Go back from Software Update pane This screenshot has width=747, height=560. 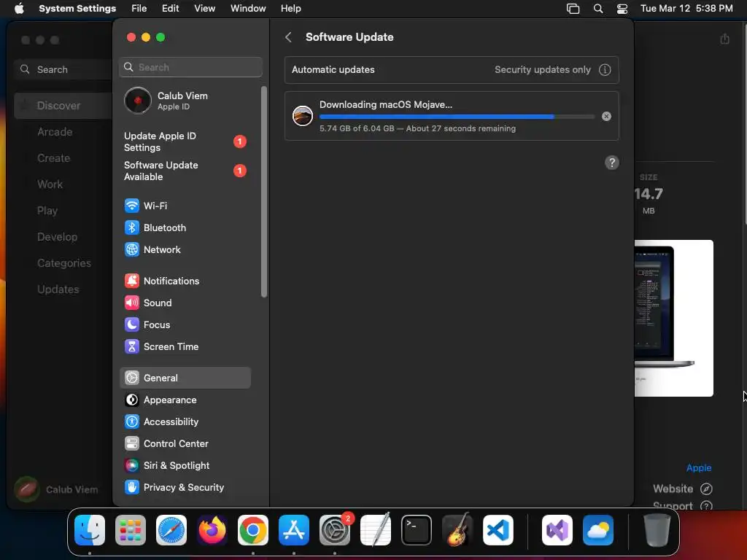point(288,37)
